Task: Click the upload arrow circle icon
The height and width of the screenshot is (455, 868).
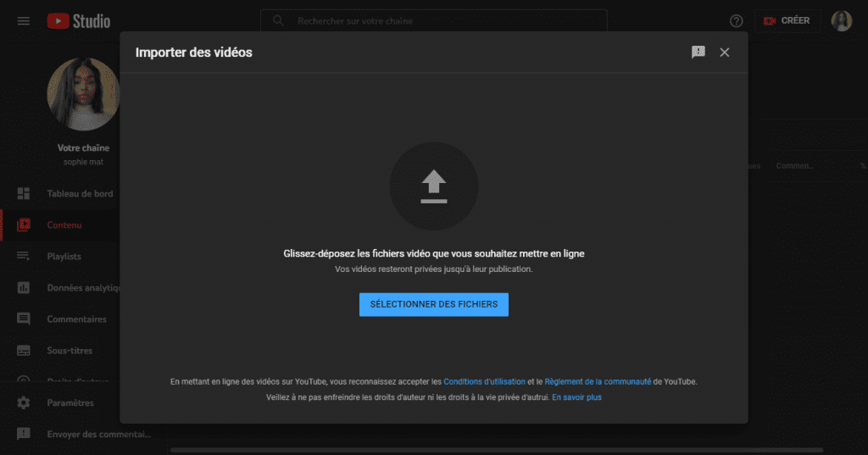Action: point(434,186)
